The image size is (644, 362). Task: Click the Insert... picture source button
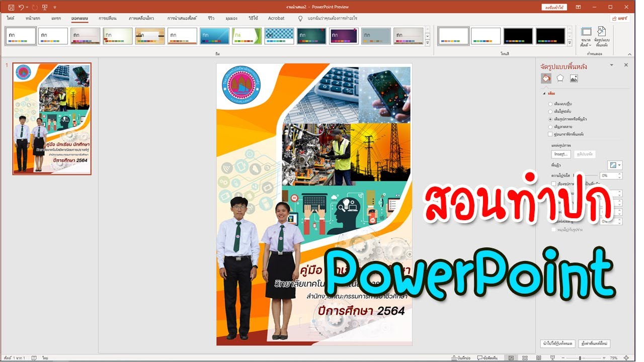[560, 154]
